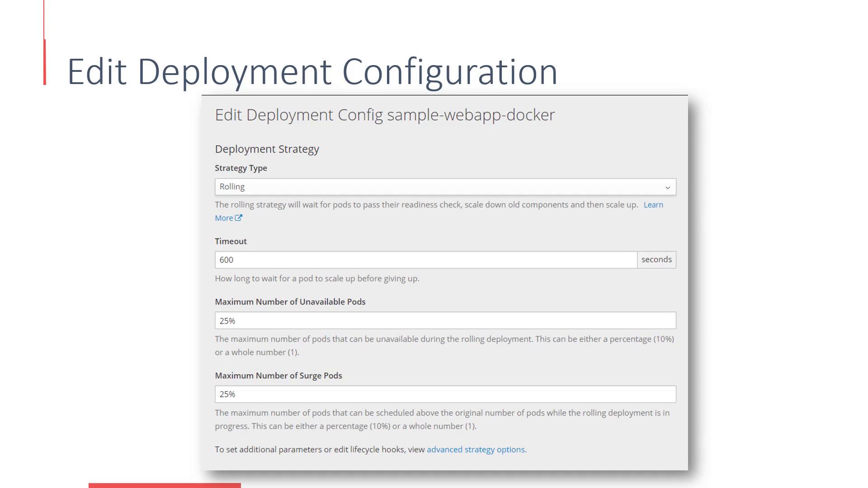Click the Maximum Number of Surge Pods label
Screen dimensions: 868x488
[x=278, y=376]
